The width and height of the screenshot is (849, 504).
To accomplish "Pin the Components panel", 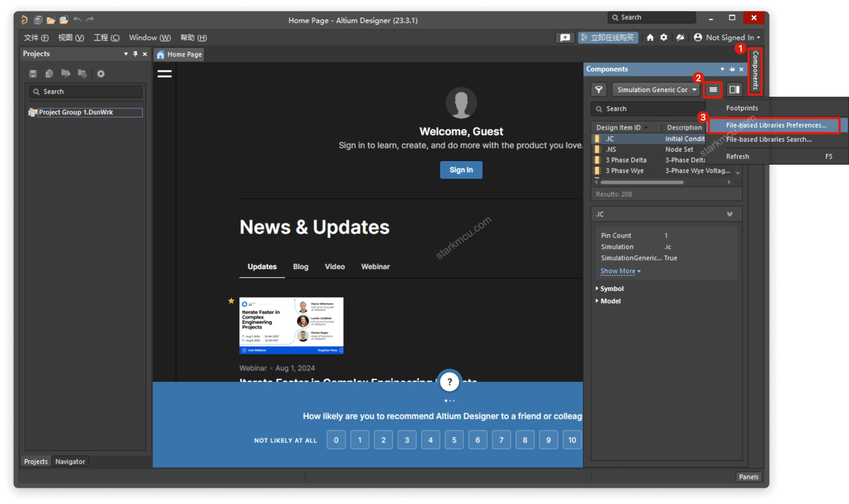I will [732, 70].
